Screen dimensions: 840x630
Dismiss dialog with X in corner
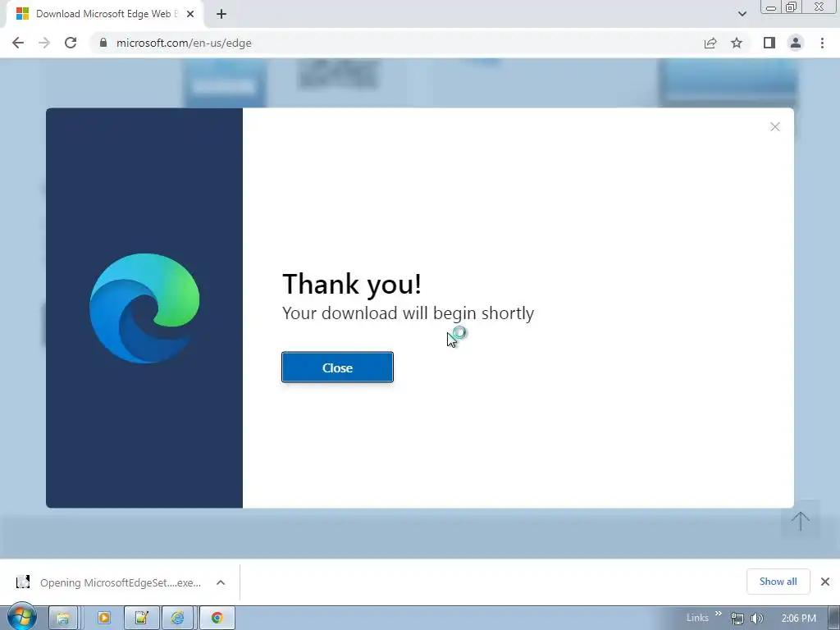point(774,126)
